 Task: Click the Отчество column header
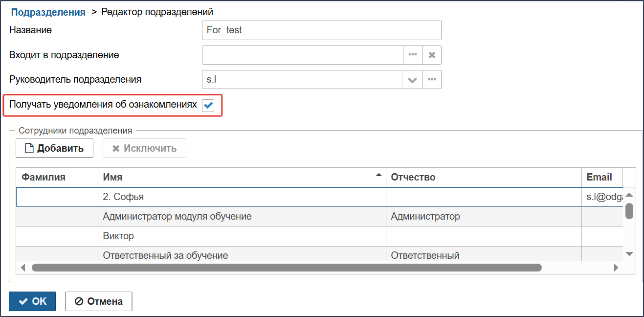(x=484, y=177)
